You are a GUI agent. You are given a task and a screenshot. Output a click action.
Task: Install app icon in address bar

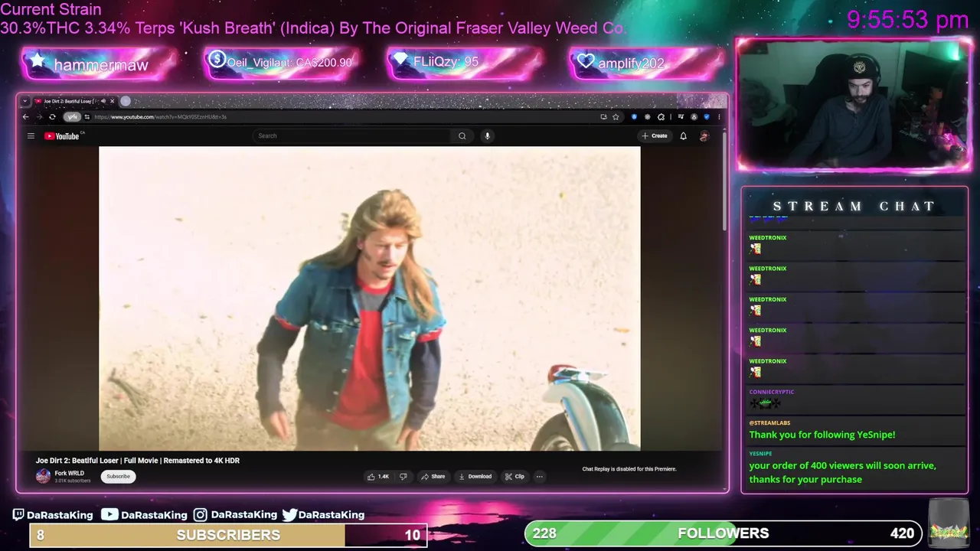tap(603, 117)
